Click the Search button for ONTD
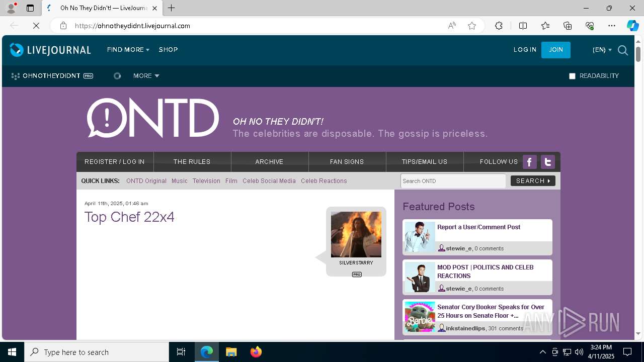Screen dimensions: 644x362 tap(533, 180)
